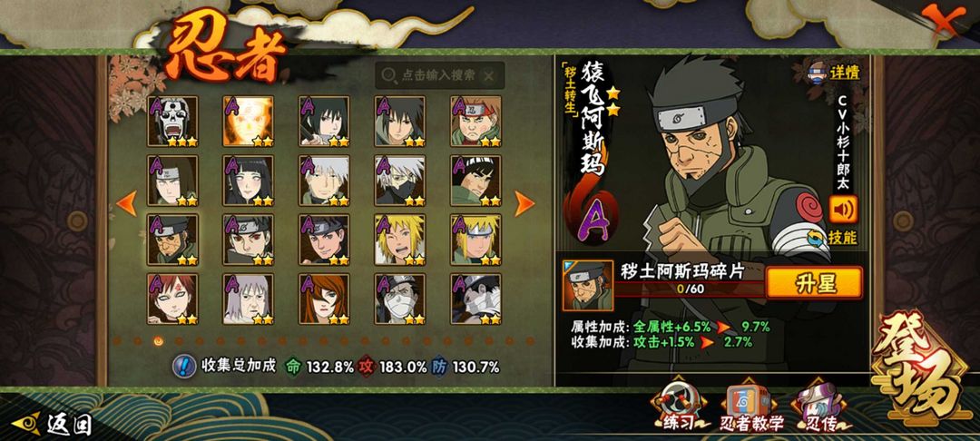Click the search ninja input field
Viewport: 980px width, 441px height.
(x=440, y=75)
